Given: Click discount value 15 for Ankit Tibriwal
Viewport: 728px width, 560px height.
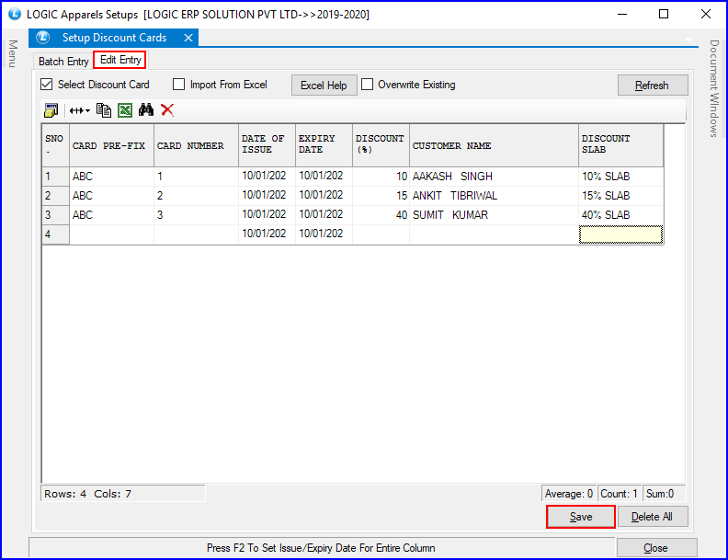Looking at the screenshot, I should click(x=381, y=196).
